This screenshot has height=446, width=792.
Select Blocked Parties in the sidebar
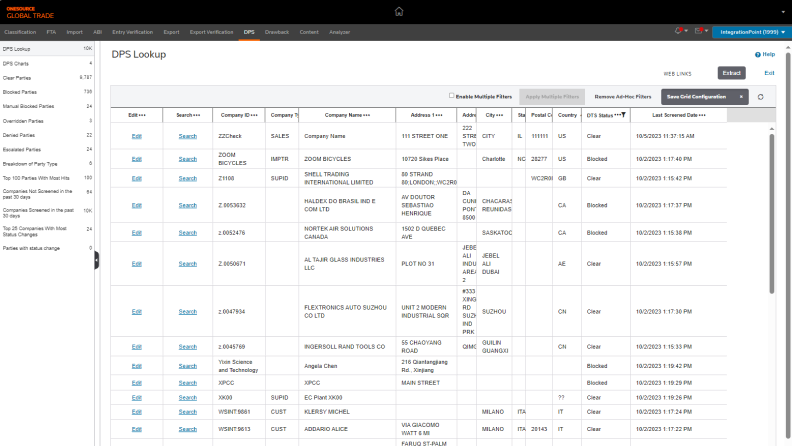pyautogui.click(x=20, y=91)
